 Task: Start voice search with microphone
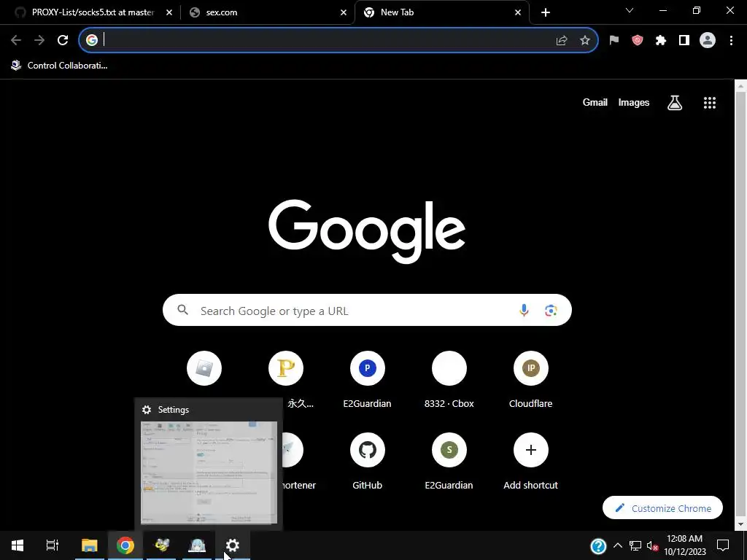point(524,311)
